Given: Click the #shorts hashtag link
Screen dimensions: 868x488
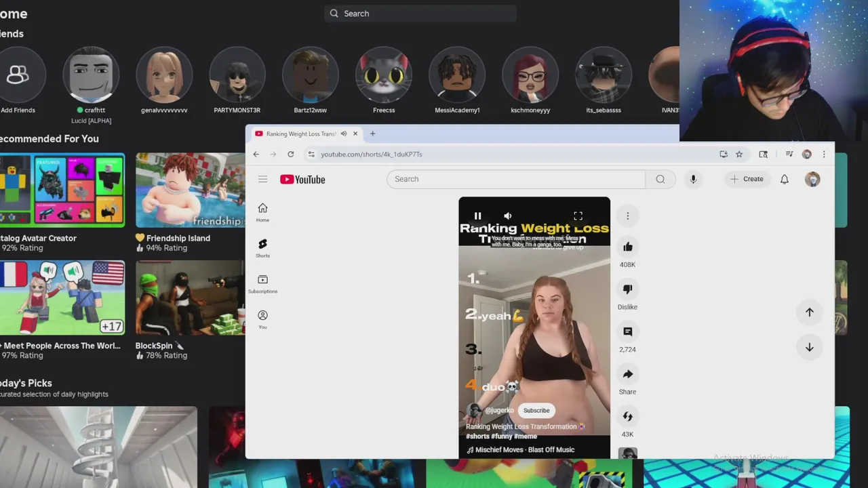Looking at the screenshot, I should coord(477,436).
